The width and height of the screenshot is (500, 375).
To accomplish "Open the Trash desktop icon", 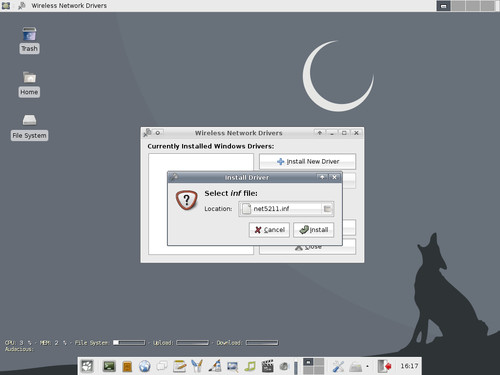I will tap(29, 40).
